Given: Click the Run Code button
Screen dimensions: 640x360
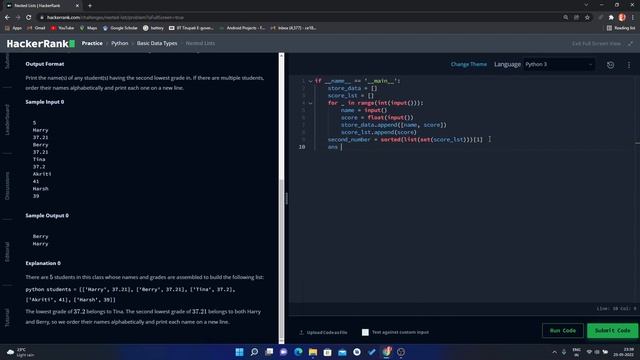Looking at the screenshot, I should coord(562,331).
